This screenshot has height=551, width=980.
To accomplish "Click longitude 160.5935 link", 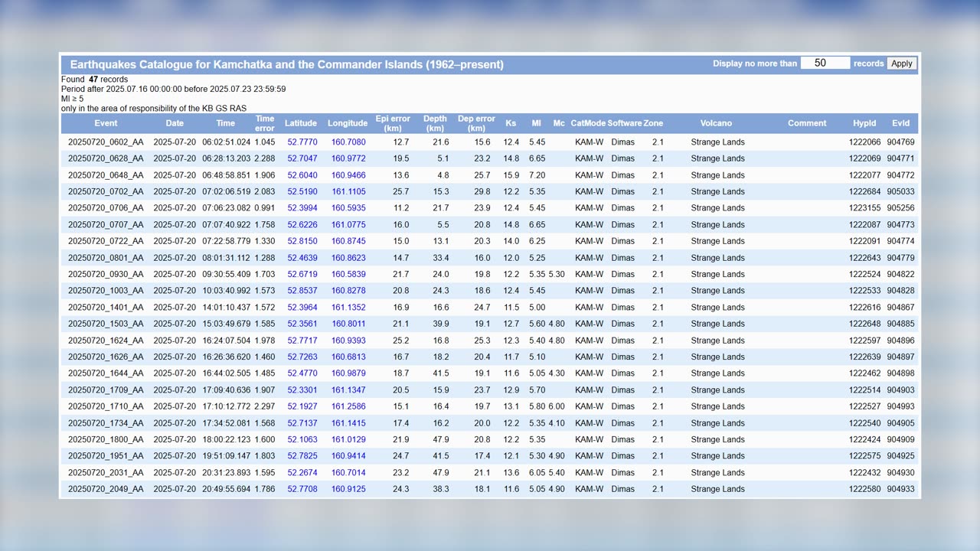I will pyautogui.click(x=348, y=208).
